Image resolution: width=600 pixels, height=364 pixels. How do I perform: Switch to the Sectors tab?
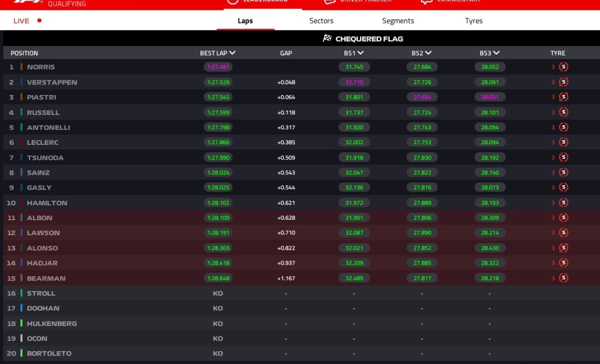tap(321, 21)
